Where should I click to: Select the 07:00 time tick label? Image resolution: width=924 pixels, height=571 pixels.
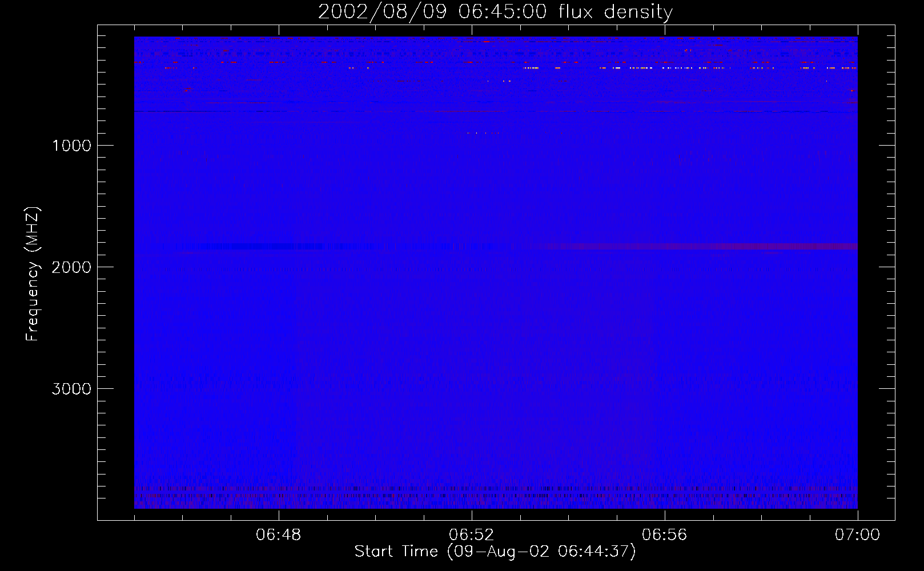[858, 535]
